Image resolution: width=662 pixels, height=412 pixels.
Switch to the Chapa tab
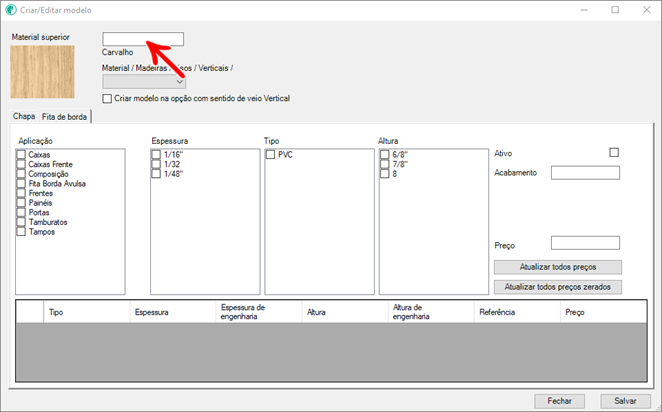pyautogui.click(x=24, y=116)
